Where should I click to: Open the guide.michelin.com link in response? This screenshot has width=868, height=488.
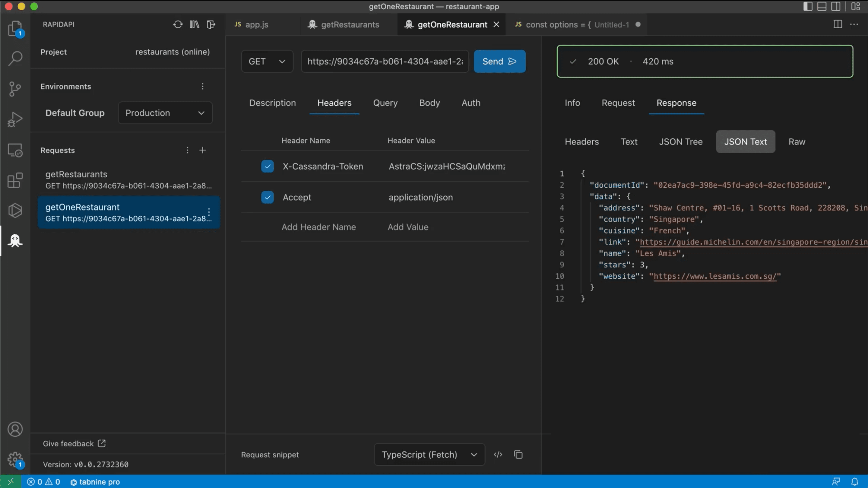[754, 242]
